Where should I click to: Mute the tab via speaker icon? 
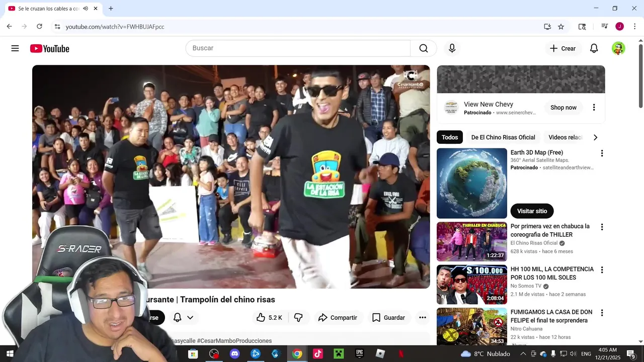[86, 9]
